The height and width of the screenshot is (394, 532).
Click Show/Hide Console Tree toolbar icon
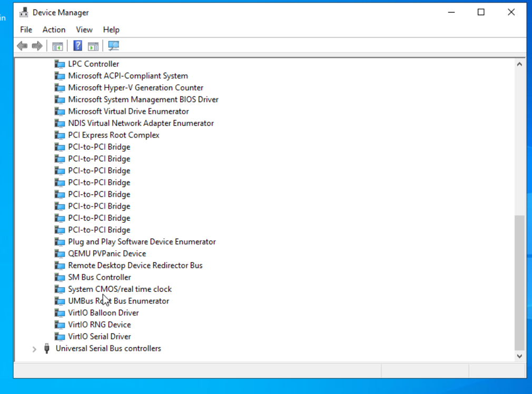(x=58, y=46)
